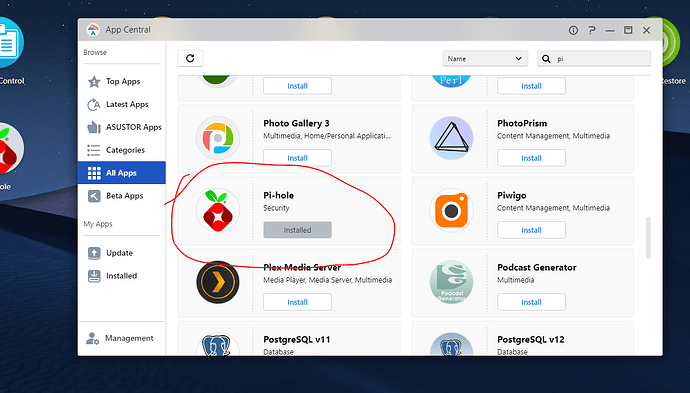Click the vertical scrollbar in app list
Screen dimensions: 690x393
point(648,238)
